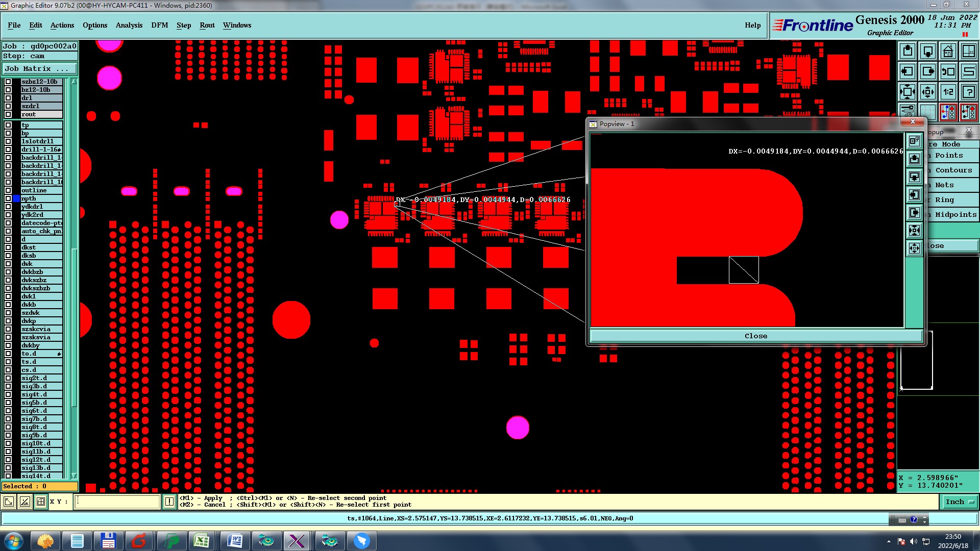This screenshot has width=980, height=551.
Task: Click layer list scroll down arrow
Action: (74, 475)
